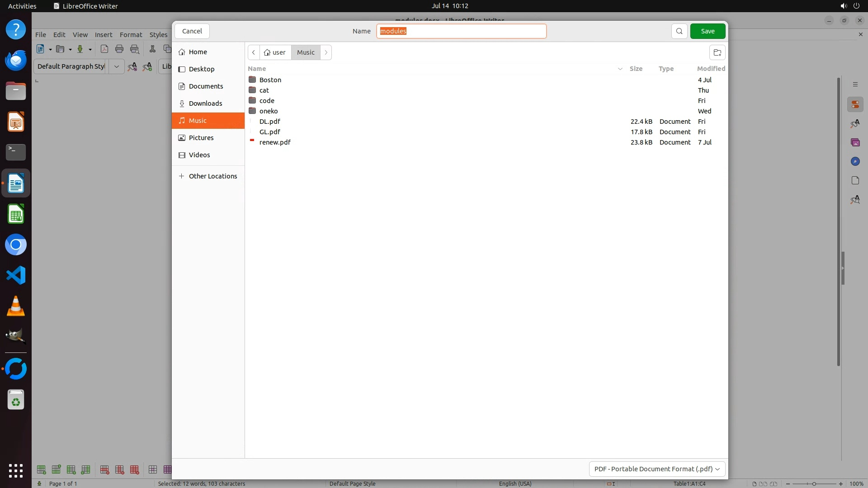The height and width of the screenshot is (488, 868).
Task: Open Other Locations in sidebar
Action: (212, 176)
